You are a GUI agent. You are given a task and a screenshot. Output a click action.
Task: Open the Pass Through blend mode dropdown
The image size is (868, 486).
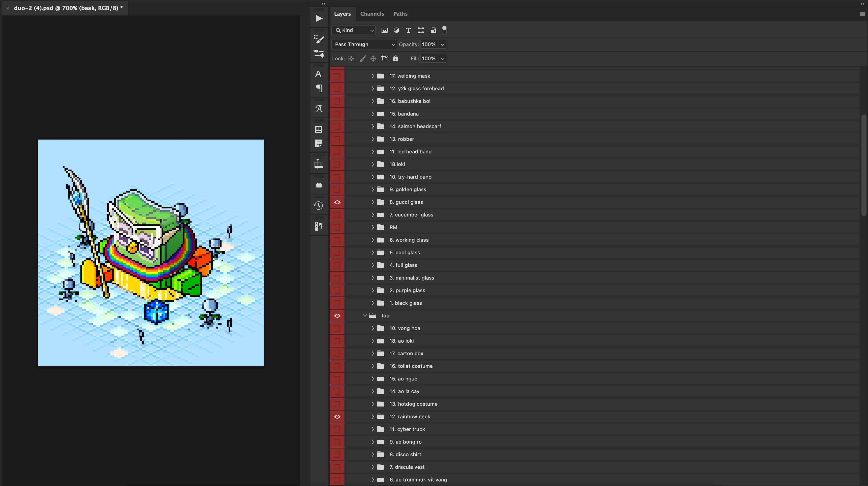click(x=364, y=44)
